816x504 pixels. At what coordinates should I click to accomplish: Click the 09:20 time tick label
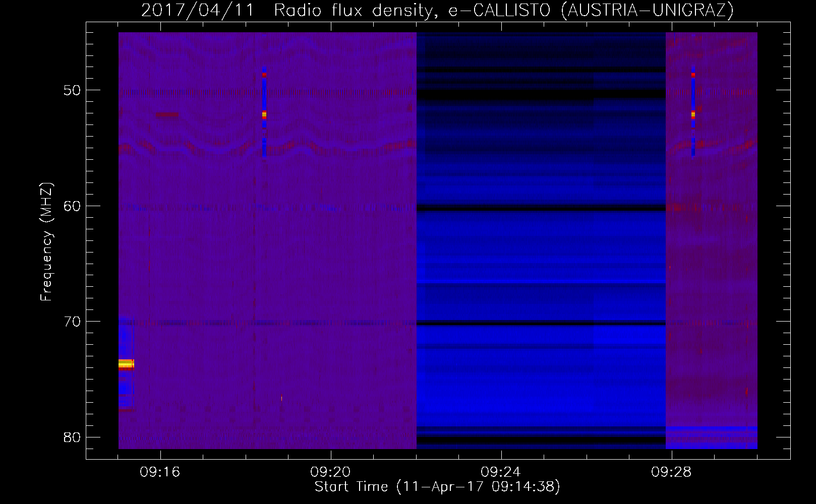point(331,472)
